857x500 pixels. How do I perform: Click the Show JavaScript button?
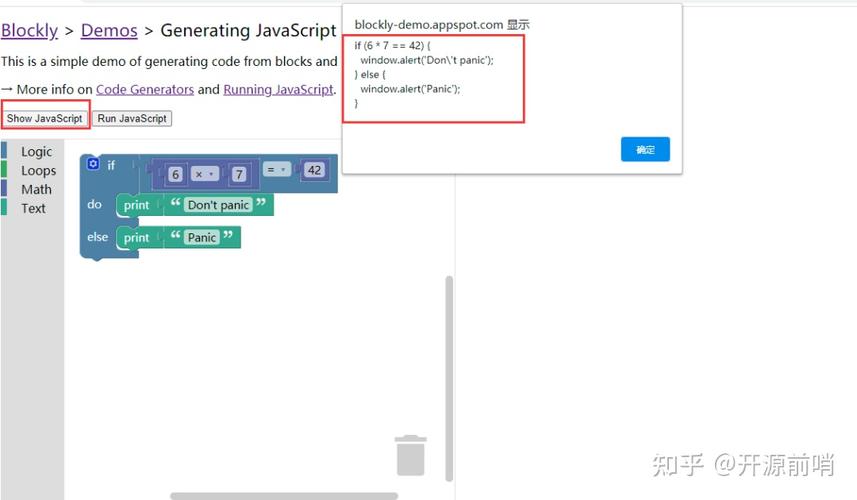click(x=45, y=118)
